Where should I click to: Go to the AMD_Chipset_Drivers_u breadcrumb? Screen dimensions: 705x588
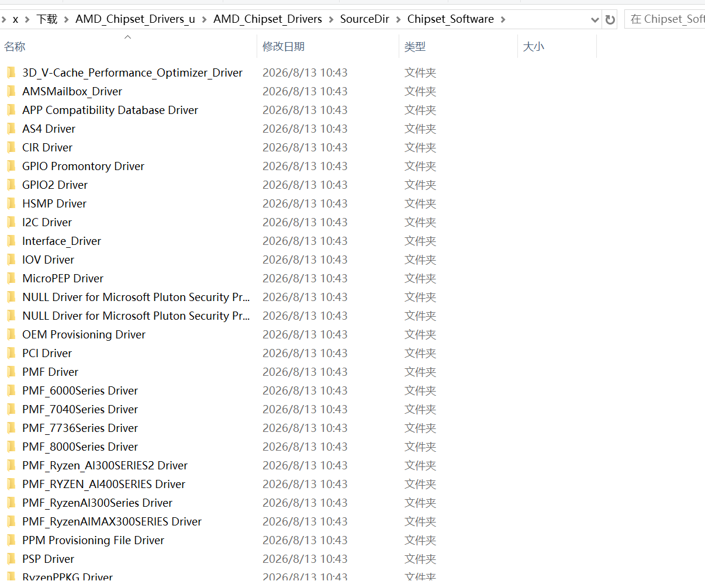(135, 19)
